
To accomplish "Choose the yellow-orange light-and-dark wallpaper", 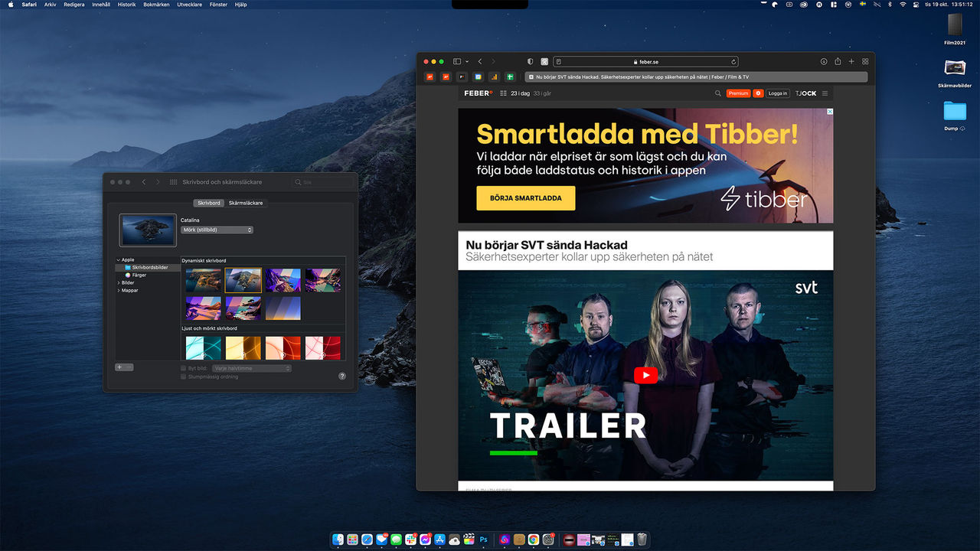I will point(243,347).
